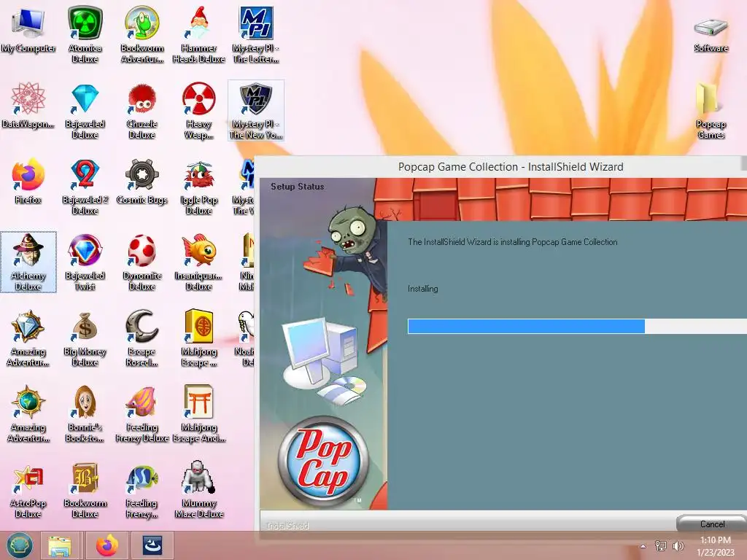Launch Dynomite Deluxe icon
Viewport: 747px width, 560px height.
(x=142, y=262)
